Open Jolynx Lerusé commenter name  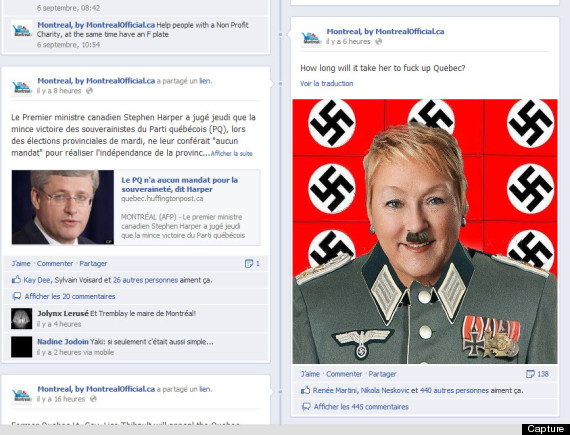[x=63, y=313]
